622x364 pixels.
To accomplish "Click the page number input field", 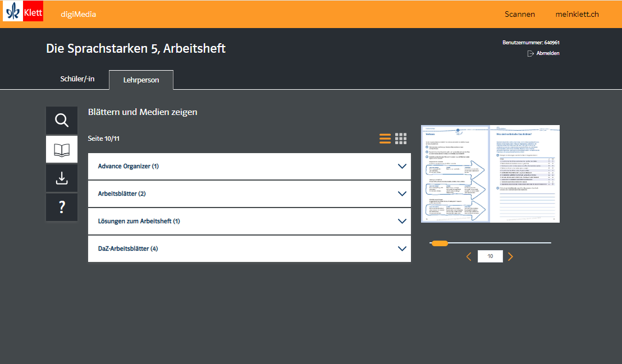I will click(x=490, y=256).
